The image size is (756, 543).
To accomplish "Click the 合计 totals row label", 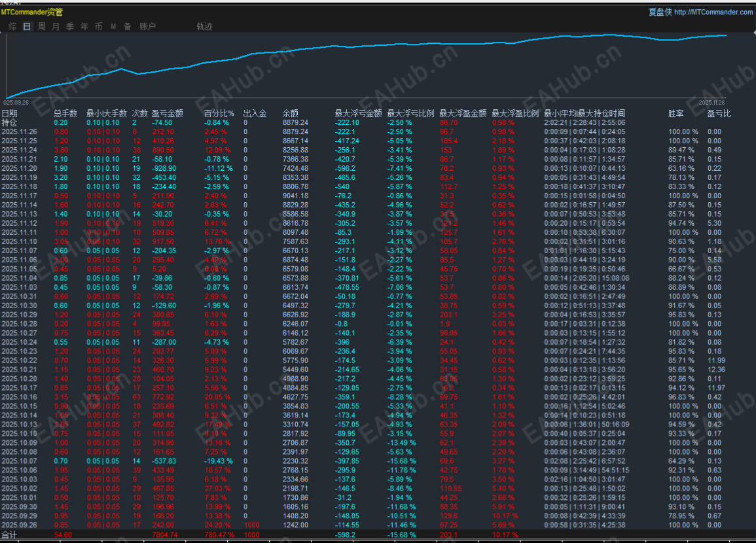I will pyautogui.click(x=10, y=534).
